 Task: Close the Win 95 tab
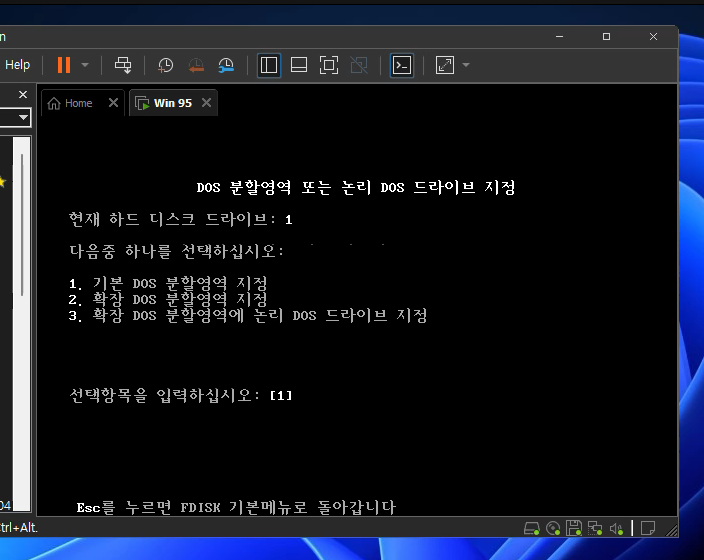coord(207,103)
